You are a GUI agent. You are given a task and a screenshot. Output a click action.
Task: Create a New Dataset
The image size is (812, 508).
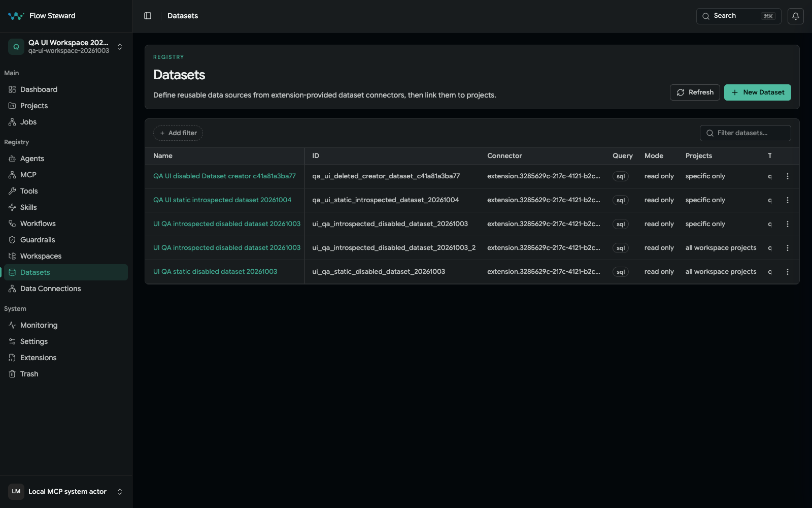pos(758,92)
